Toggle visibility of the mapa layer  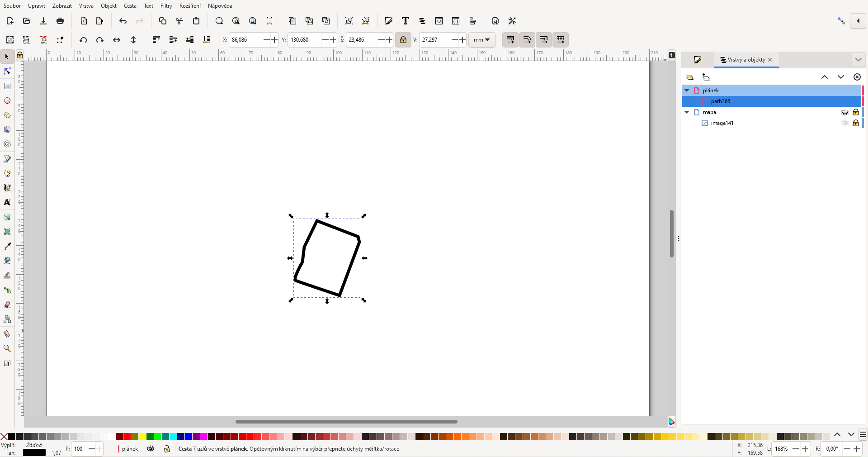coord(845,112)
